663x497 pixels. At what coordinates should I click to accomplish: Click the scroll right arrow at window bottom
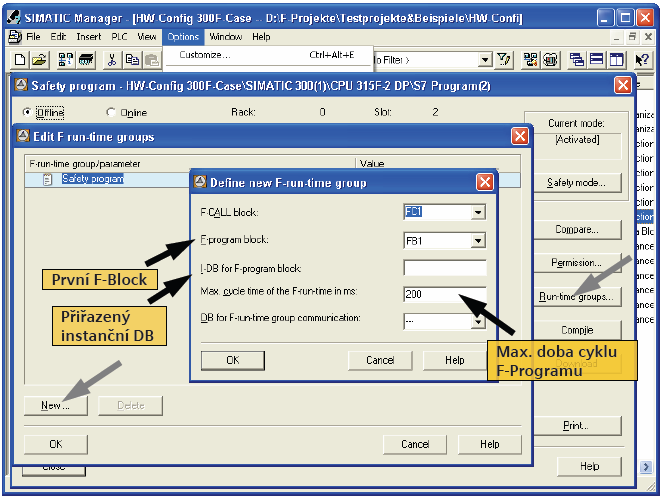(646, 467)
